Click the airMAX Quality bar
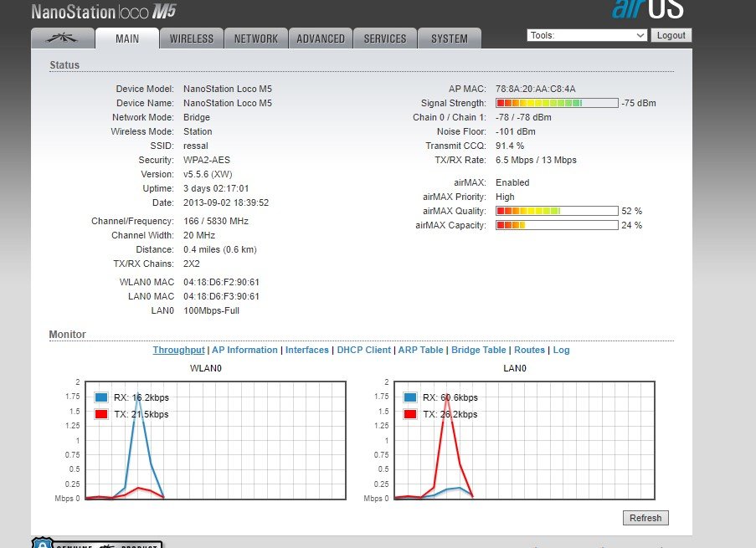 pyautogui.click(x=556, y=211)
